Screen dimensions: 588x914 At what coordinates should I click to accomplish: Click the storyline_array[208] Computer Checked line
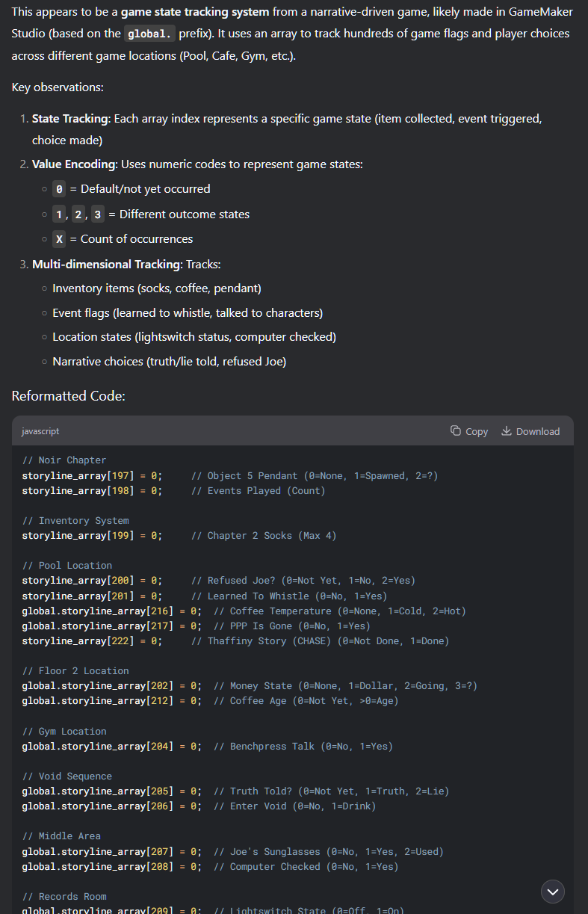(x=210, y=867)
